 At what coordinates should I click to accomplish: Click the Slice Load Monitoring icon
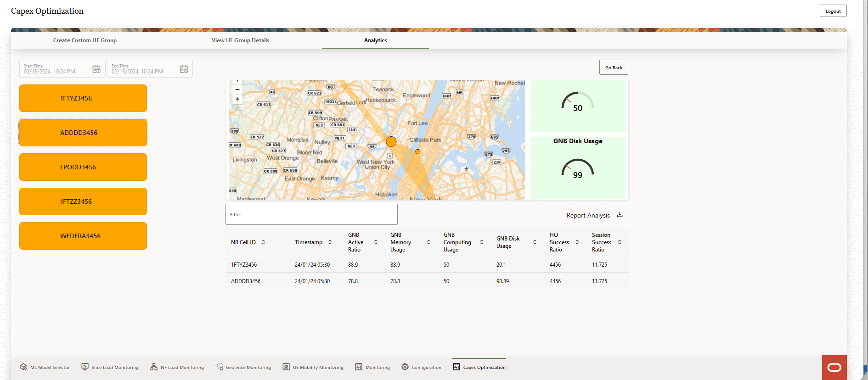point(85,367)
